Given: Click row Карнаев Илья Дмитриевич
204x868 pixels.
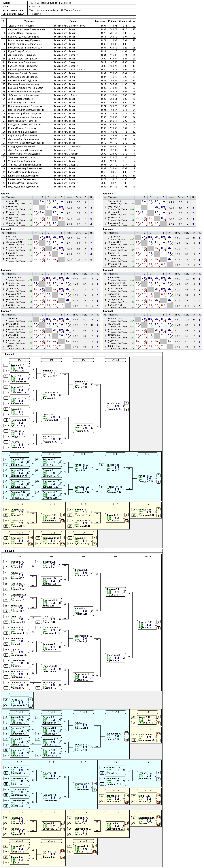Looking at the screenshot, I should 69,62.
